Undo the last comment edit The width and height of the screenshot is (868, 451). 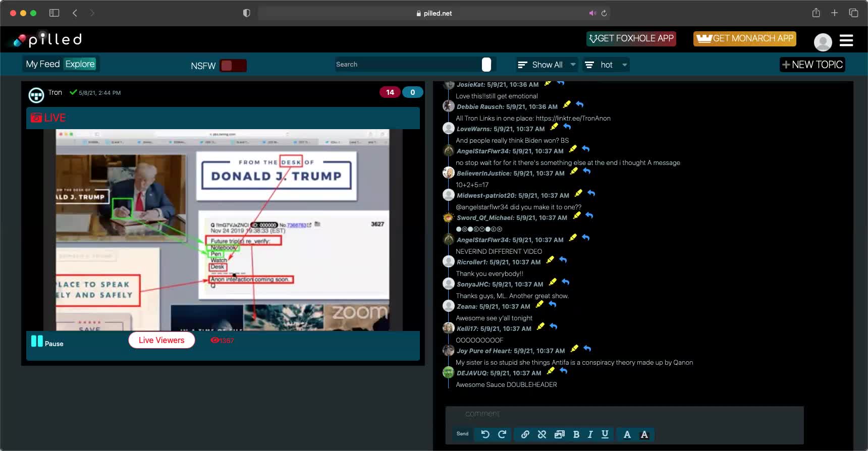click(x=485, y=434)
